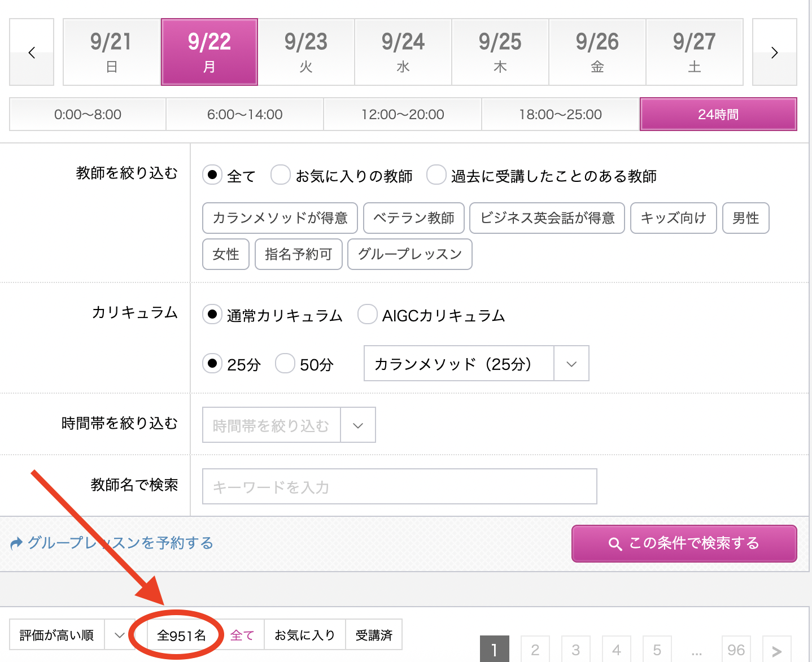Select the 9/23 Tuesday date tab

pos(306,53)
